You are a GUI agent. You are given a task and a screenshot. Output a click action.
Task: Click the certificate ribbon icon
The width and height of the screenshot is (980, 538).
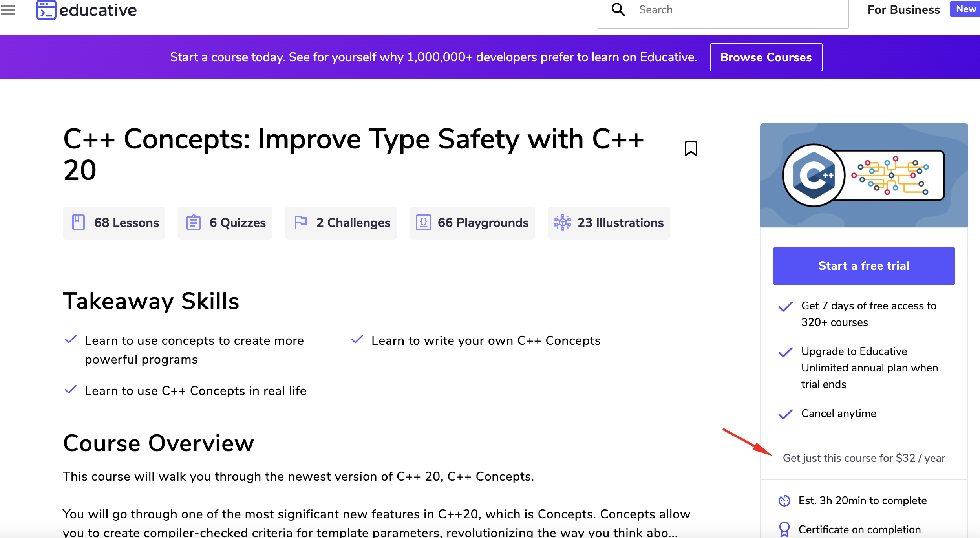tap(784, 529)
